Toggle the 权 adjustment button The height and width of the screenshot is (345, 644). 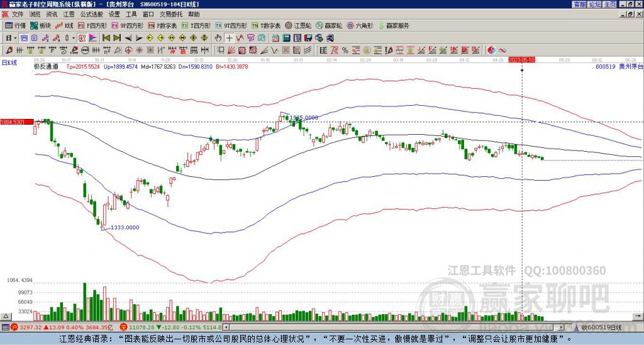(x=82, y=38)
